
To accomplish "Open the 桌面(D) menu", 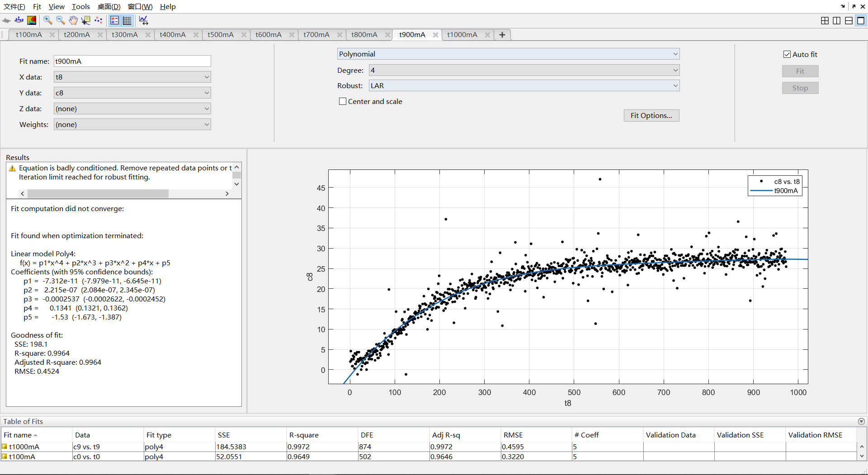I will coord(109,6).
